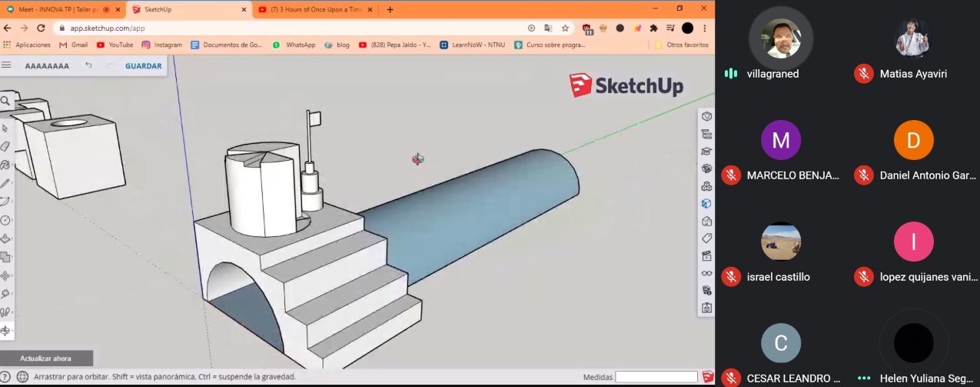This screenshot has height=387, width=980.
Task: Open the Soften Edges panel icon
Action: point(706,291)
